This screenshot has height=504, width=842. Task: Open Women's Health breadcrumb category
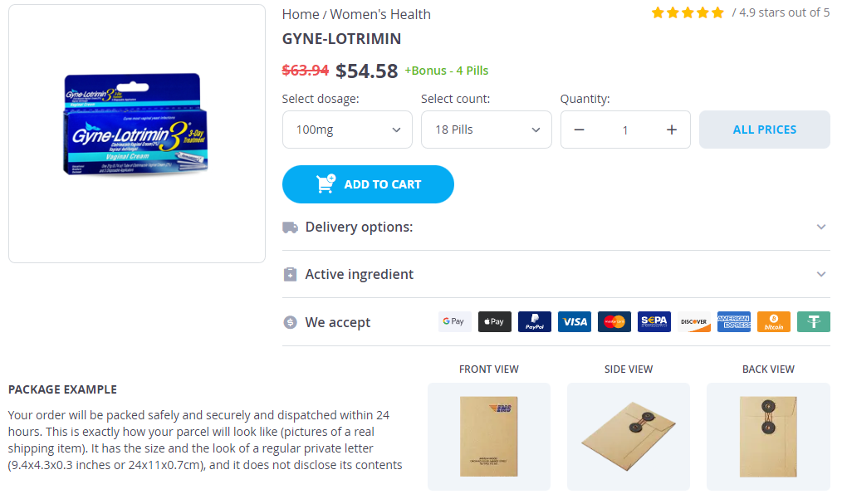[x=380, y=14]
